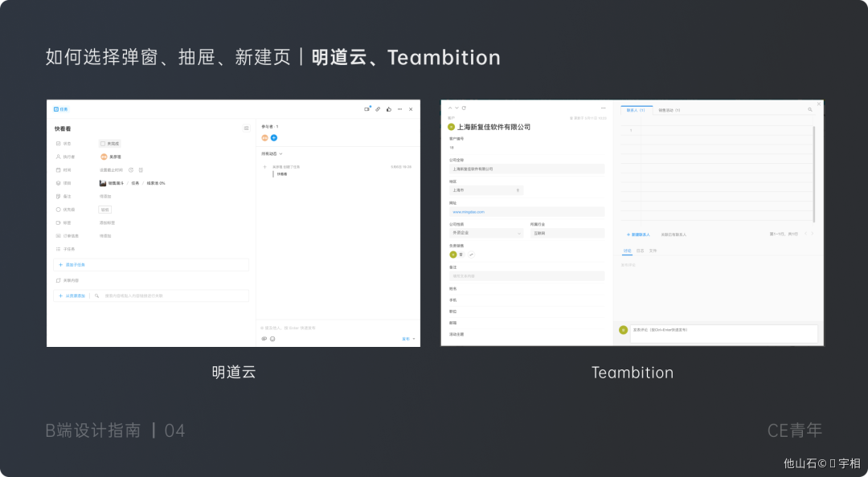Image resolution: width=868 pixels, height=477 pixels.
Task: Switch to the 讨论 tab
Action: click(x=627, y=251)
